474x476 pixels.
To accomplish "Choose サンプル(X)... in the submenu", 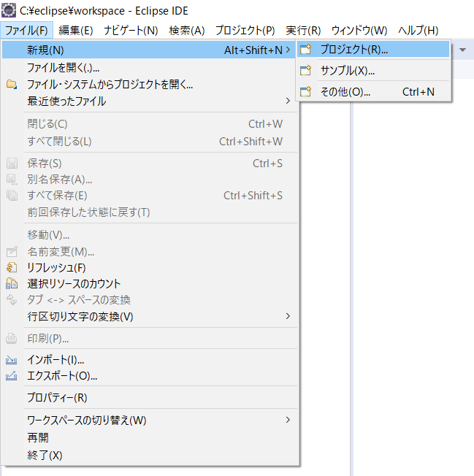I will (x=373, y=70).
